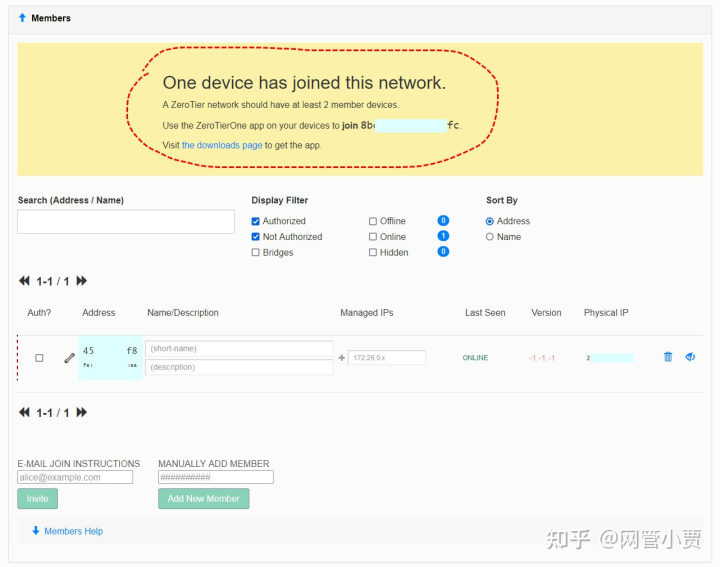Authorize the member with Auth checkbox

[39, 358]
